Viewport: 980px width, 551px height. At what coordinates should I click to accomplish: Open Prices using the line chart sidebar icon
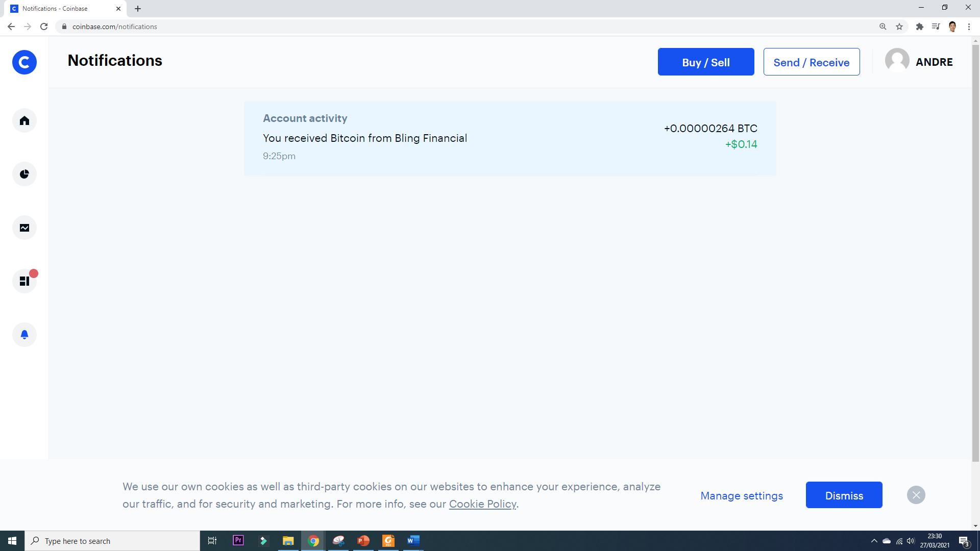pos(24,228)
